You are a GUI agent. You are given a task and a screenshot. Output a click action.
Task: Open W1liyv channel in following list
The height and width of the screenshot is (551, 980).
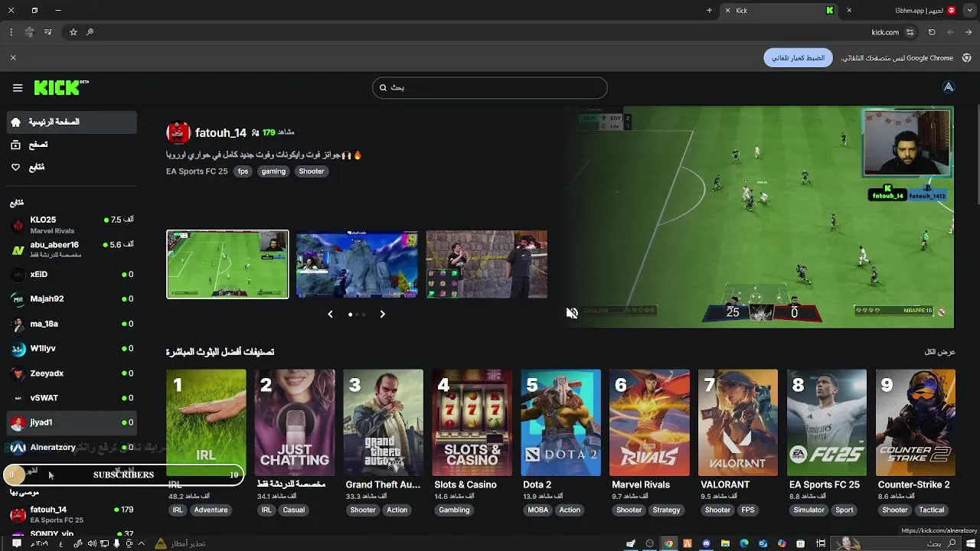point(72,348)
